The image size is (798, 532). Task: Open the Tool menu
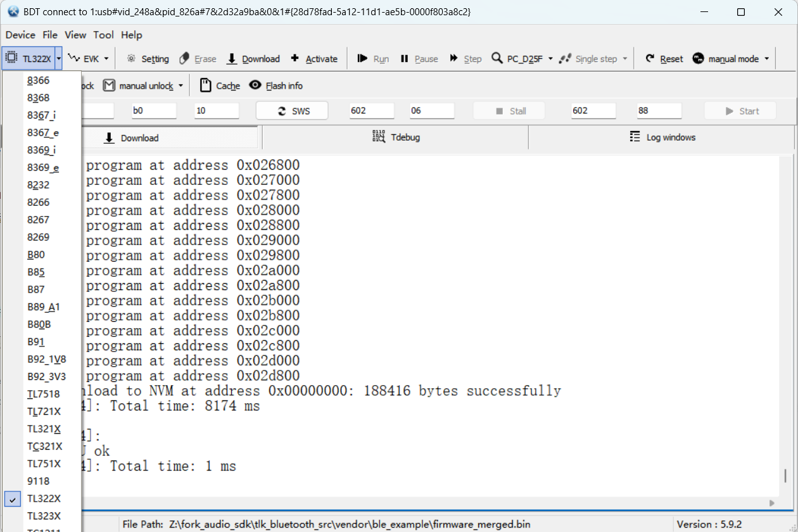(103, 35)
